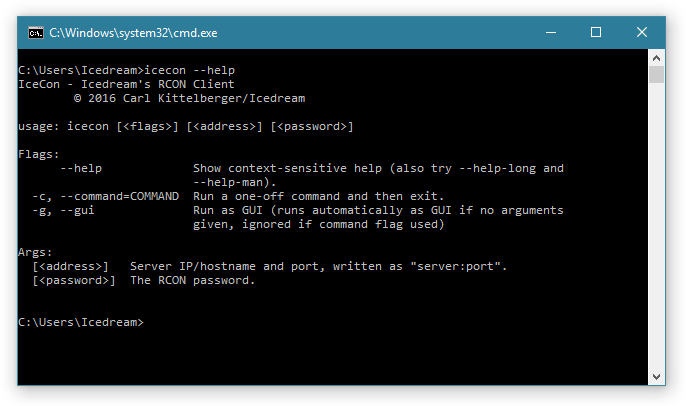The width and height of the screenshot is (686, 406).
Task: Click the copyright line mentioning Carl Kittelberger
Action: (189, 99)
